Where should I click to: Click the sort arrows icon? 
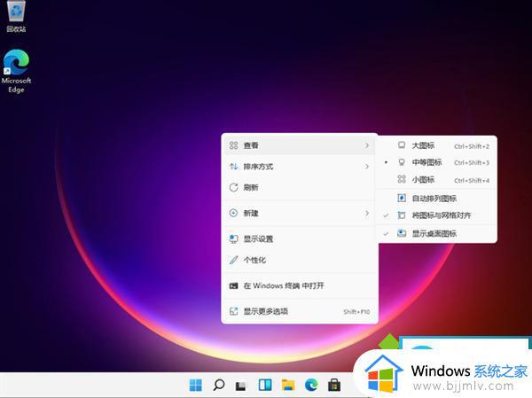tap(233, 167)
